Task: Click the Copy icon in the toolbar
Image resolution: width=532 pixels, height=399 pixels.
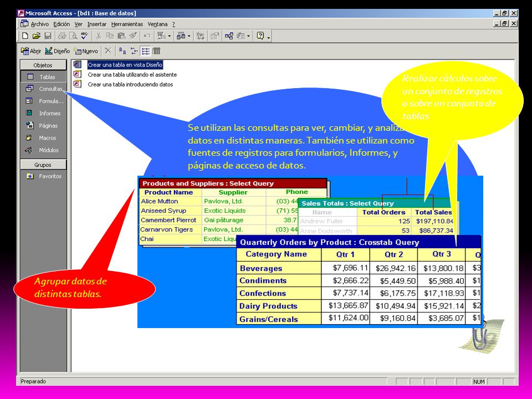Action: click(x=110, y=35)
